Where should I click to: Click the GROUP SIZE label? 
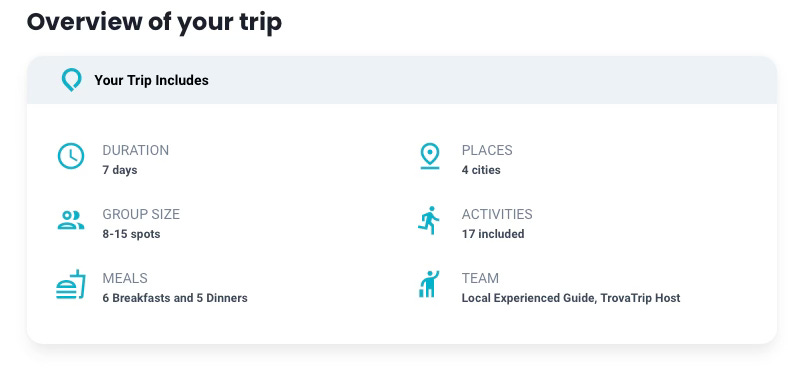click(x=141, y=214)
